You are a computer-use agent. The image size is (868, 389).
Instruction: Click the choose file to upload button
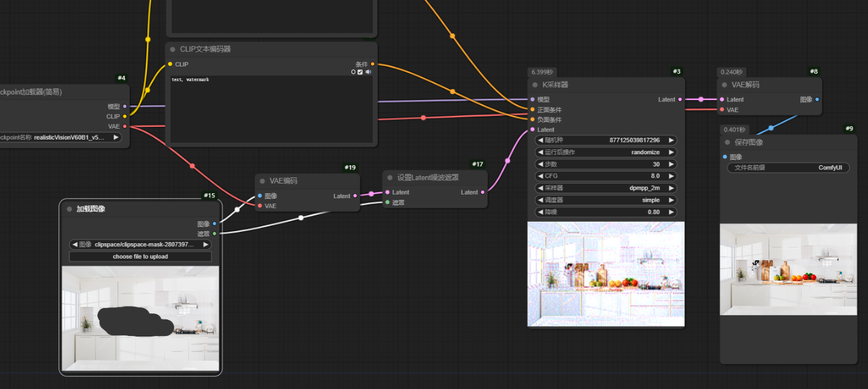140,257
